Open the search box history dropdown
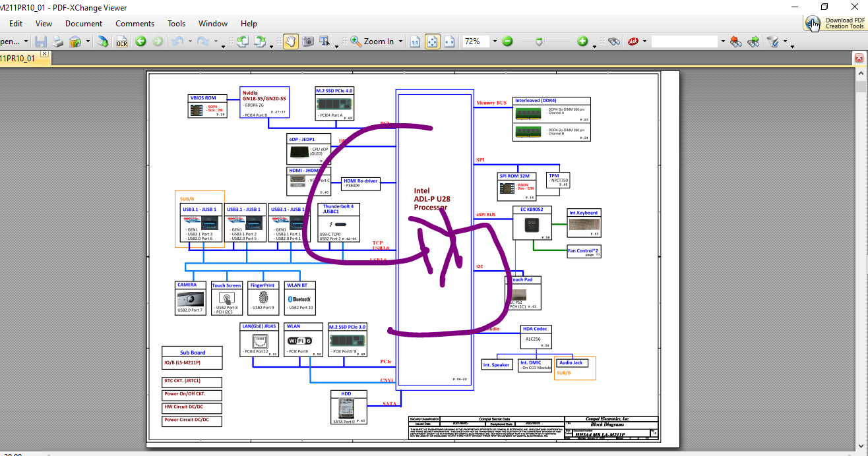 click(x=723, y=42)
